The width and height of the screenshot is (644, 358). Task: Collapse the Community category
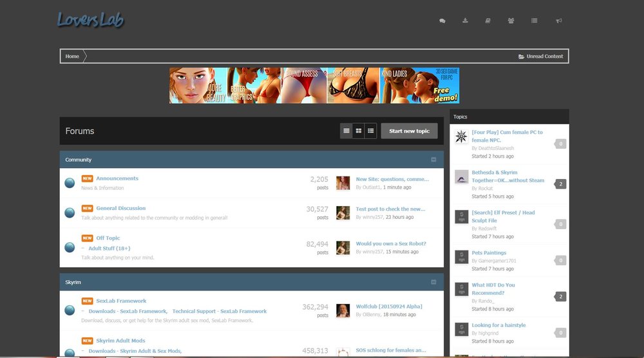(x=433, y=160)
